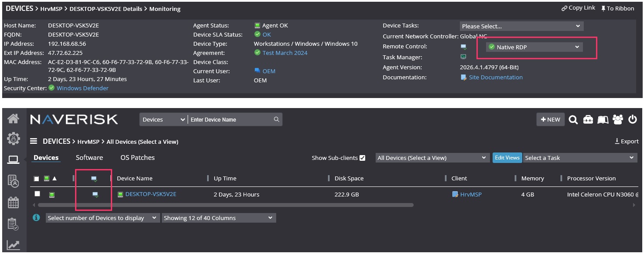The height and width of the screenshot is (254, 644).
Task: Open the calendar scheduling icon in sidebar
Action: (x=13, y=203)
